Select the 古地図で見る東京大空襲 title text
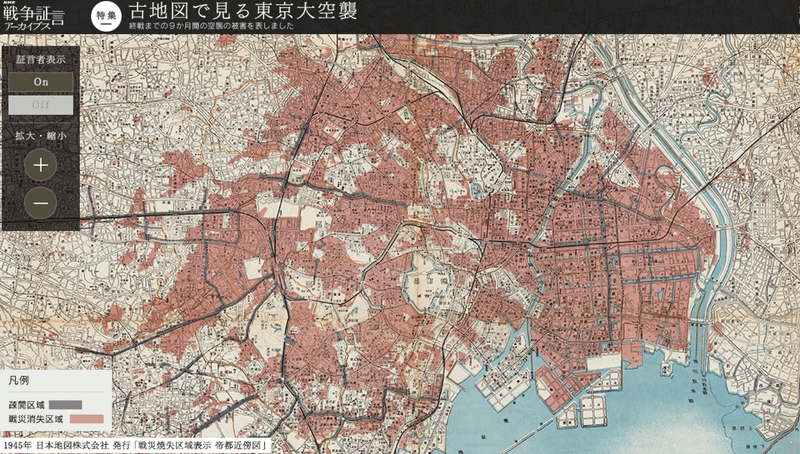Viewport: 800px width, 454px height. (242, 11)
